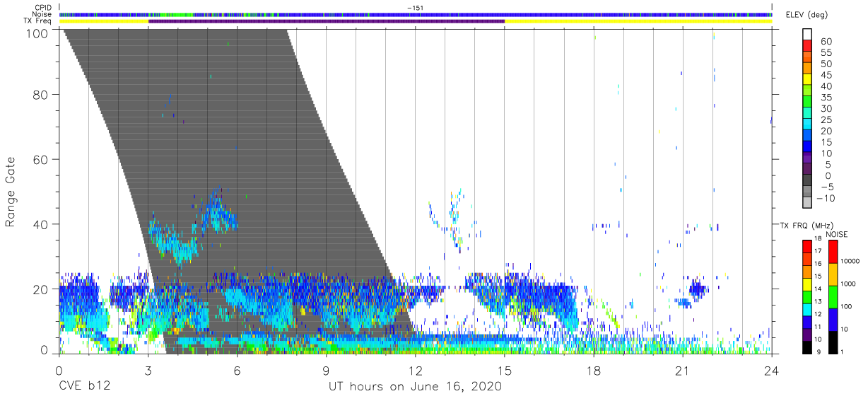Screen dimensions: 868x401
Task: Click the 'CPID' label at top left
Action: pyautogui.click(x=45, y=7)
